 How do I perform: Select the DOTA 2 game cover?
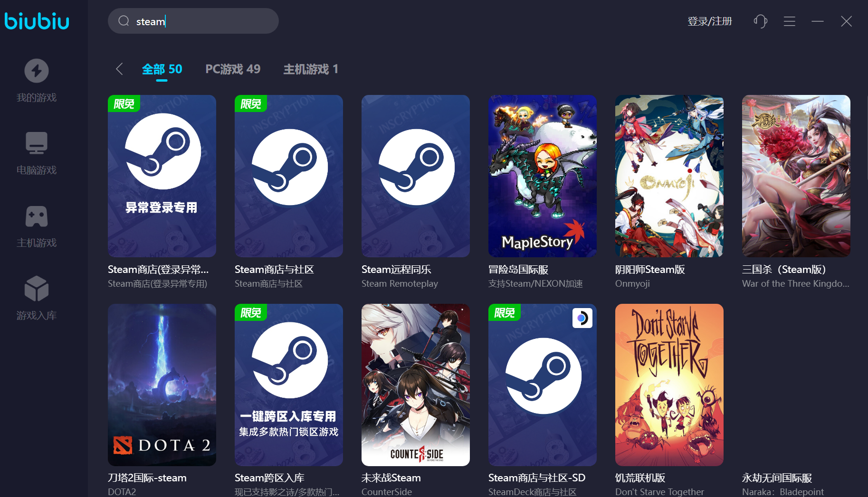tap(162, 385)
